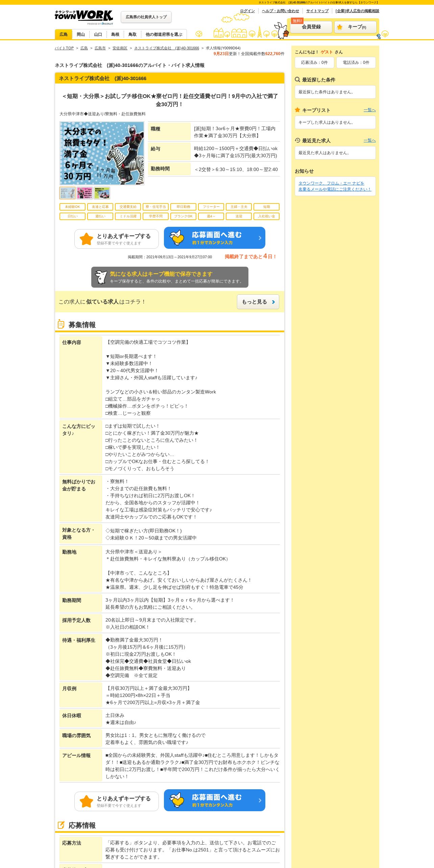Open the 一覧へ link beside キープリスト
This screenshot has width=434, height=868.
[370, 110]
